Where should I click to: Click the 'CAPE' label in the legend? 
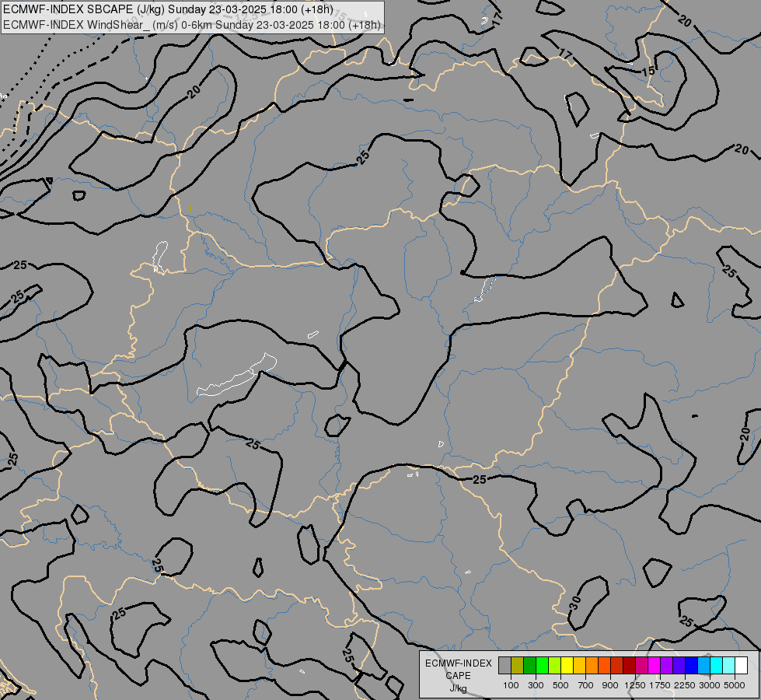coord(458,676)
